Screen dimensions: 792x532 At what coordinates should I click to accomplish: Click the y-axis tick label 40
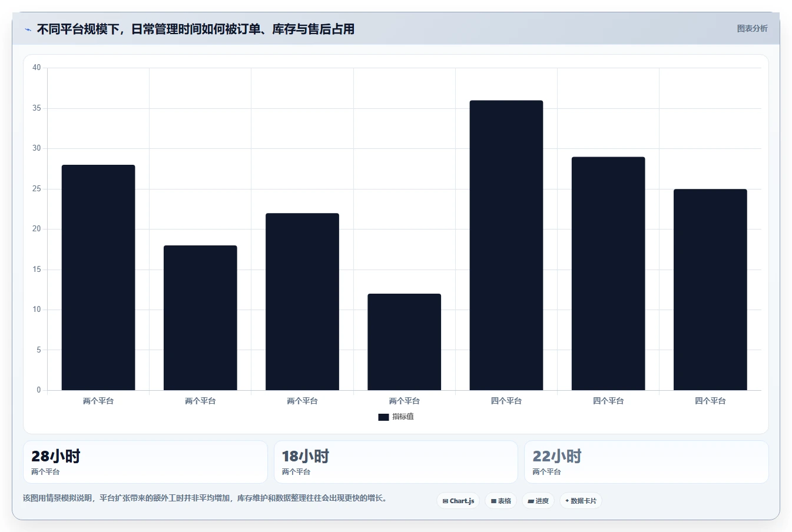(37, 68)
